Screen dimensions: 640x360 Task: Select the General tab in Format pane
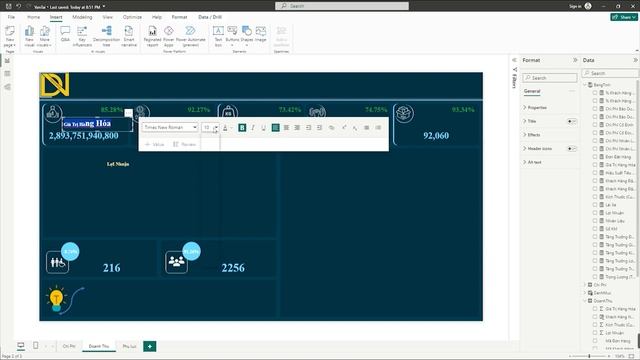point(532,91)
